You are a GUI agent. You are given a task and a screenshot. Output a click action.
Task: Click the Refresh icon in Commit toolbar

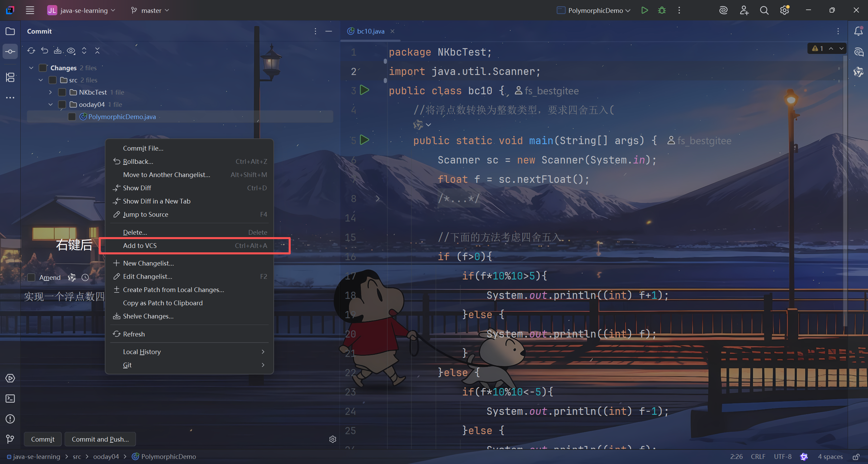[31, 51]
